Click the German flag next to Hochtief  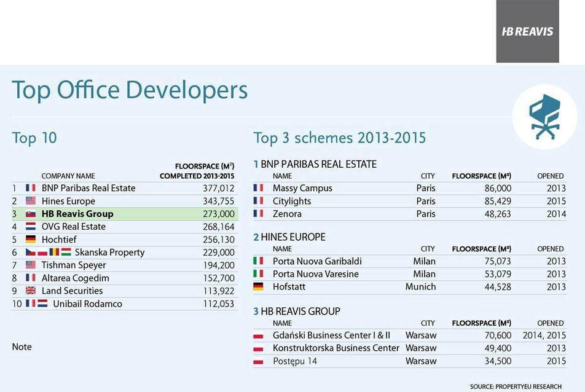[x=31, y=239]
